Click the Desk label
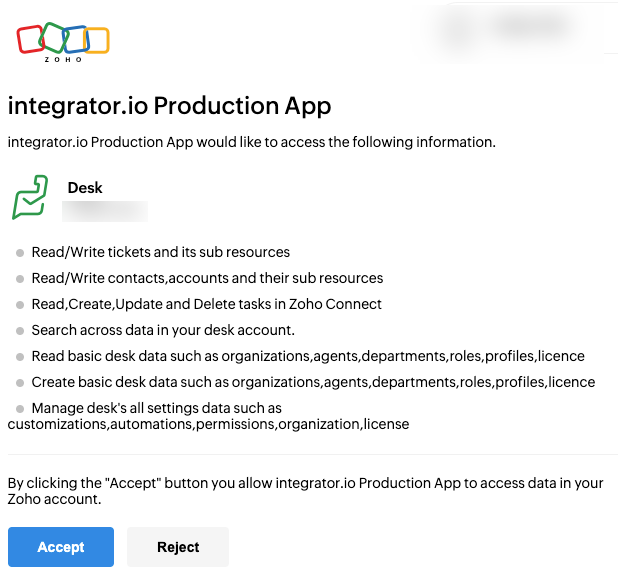Screen dimensions: 618x573 click(x=85, y=188)
